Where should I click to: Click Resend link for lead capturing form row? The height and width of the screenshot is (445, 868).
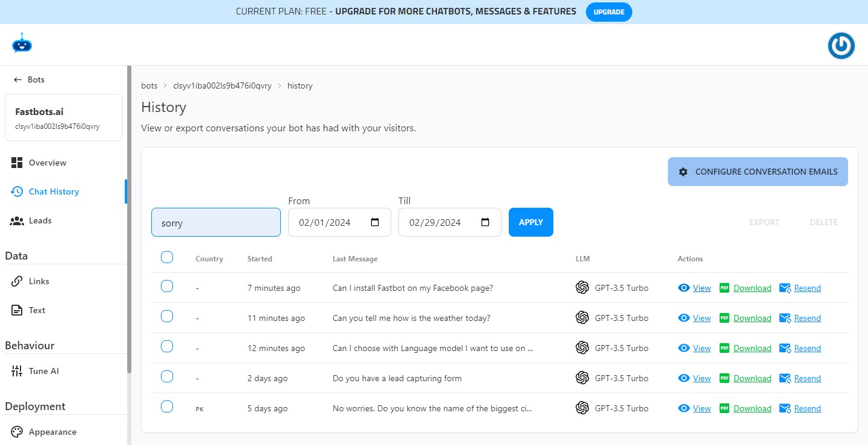tap(808, 378)
